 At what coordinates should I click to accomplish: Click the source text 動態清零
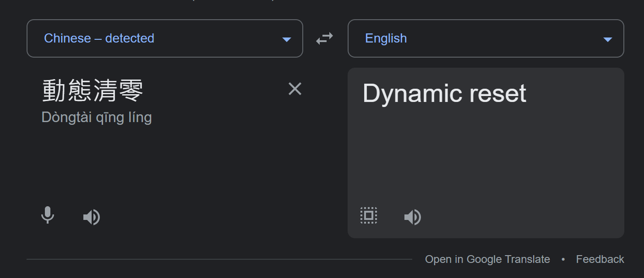tap(93, 90)
